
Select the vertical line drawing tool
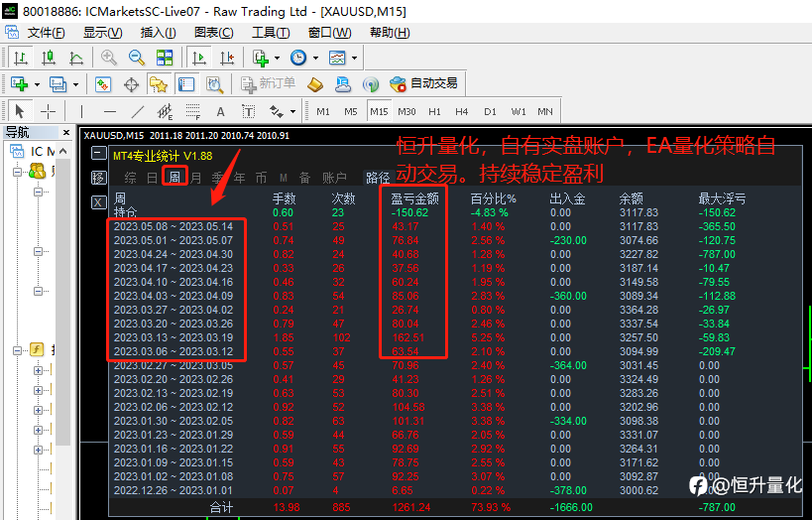coord(81,111)
